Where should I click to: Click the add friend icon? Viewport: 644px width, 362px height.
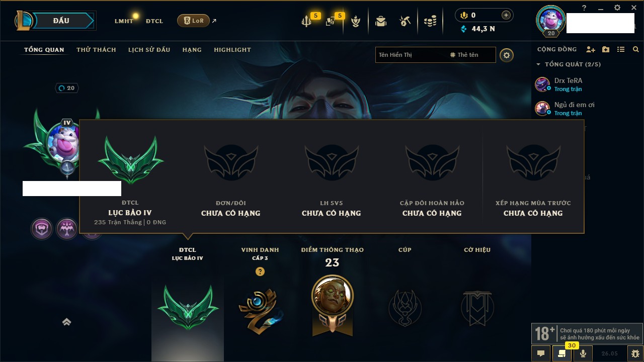coord(591,49)
